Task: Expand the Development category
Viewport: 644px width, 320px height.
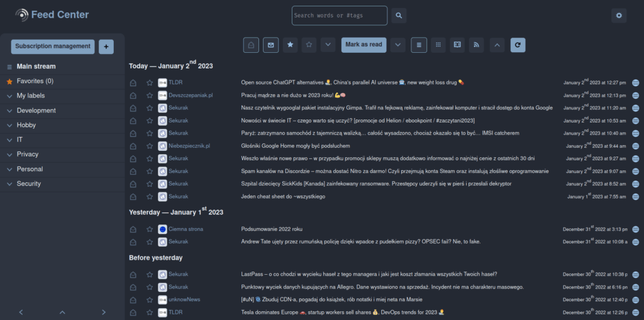Action: point(9,111)
